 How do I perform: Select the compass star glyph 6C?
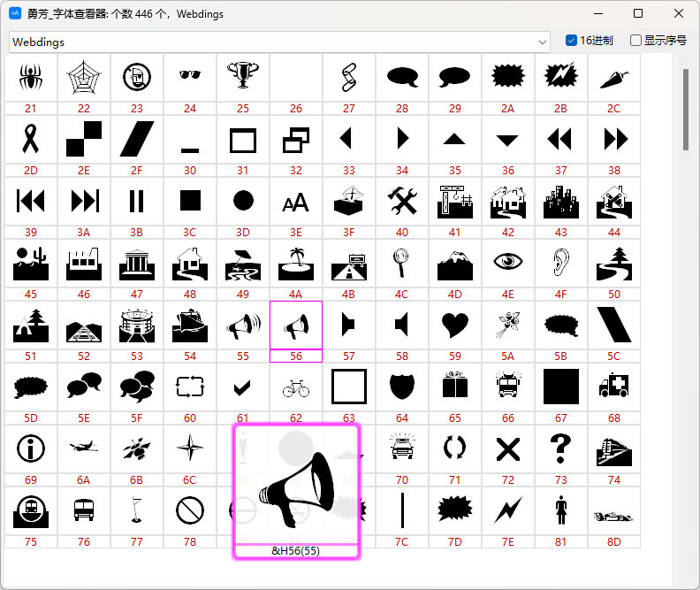point(190,447)
